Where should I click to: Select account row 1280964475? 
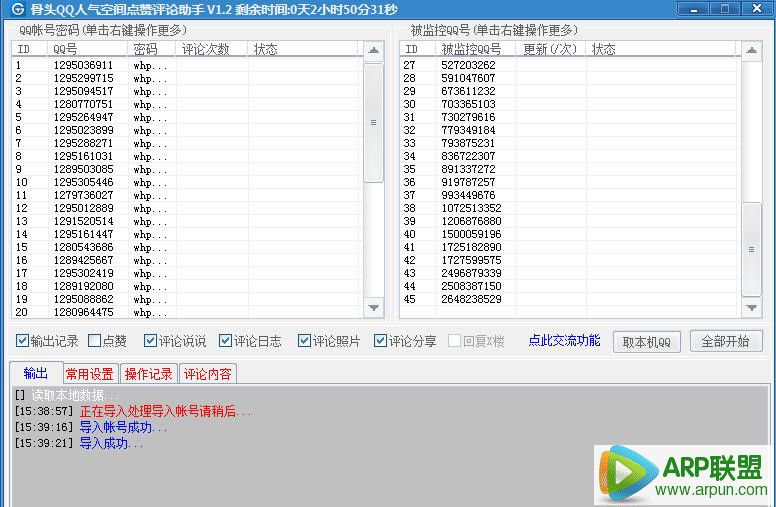188,312
